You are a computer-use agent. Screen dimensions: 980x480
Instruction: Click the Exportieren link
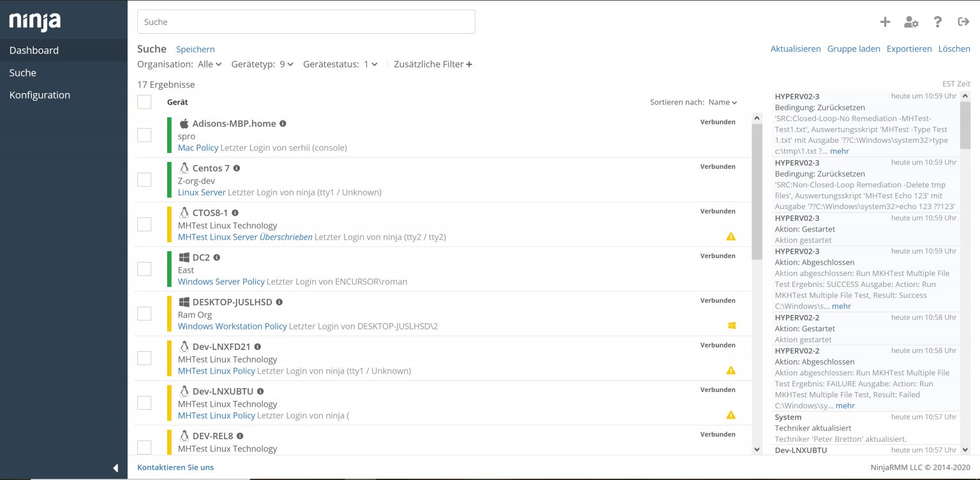pyautogui.click(x=909, y=49)
